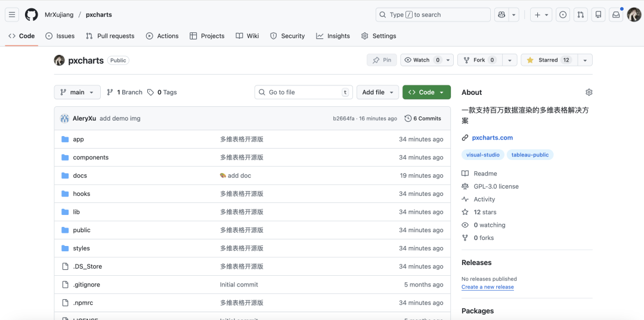Click the Activity pulse icon
644x320 pixels.
pyautogui.click(x=465, y=199)
